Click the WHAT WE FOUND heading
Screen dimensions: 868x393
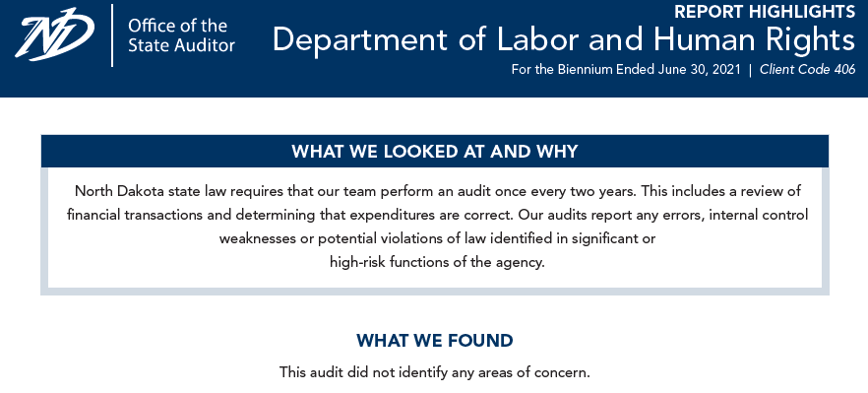435,341
